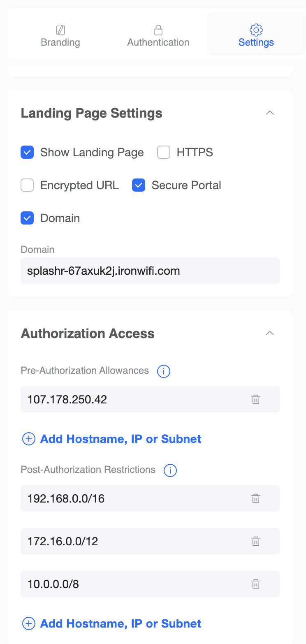306x644 pixels.
Task: Click the plus icon under Post-Authorization Restrictions
Action: [28, 624]
